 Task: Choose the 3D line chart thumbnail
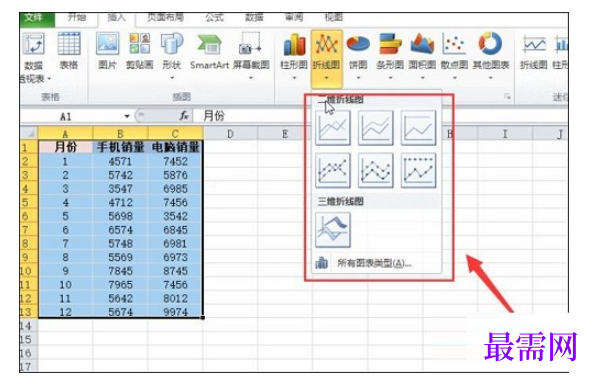click(333, 230)
